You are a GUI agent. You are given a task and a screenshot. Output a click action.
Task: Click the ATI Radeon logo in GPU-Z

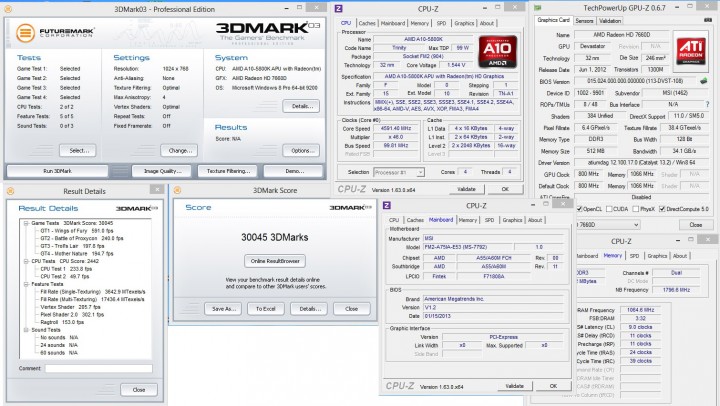(691, 51)
